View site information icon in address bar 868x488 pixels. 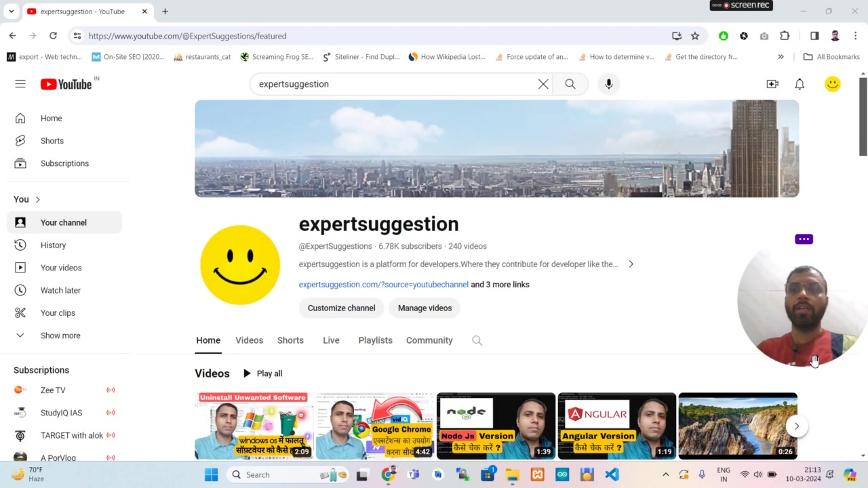pyautogui.click(x=77, y=36)
